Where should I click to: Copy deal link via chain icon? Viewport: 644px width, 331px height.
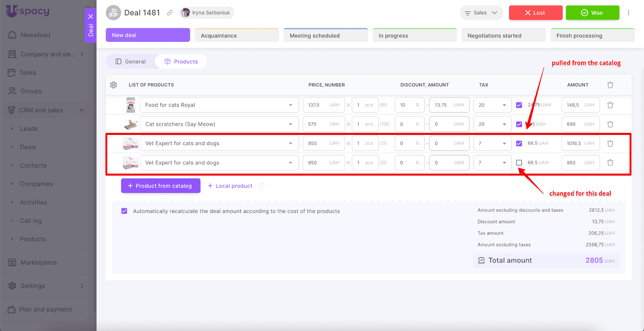[170, 13]
